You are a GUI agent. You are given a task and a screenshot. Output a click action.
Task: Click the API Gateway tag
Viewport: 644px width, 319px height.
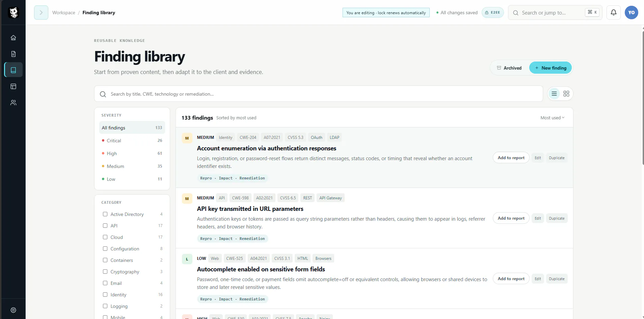[330, 198]
